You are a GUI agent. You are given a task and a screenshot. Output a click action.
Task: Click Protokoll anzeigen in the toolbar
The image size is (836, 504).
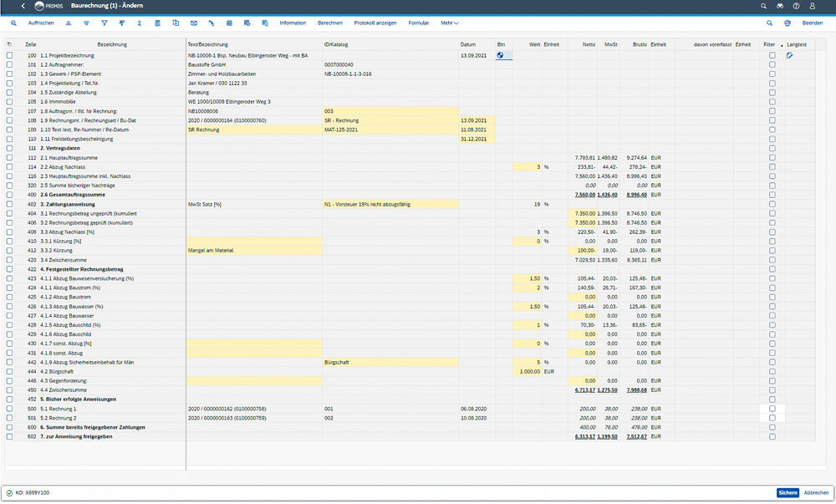click(x=375, y=23)
